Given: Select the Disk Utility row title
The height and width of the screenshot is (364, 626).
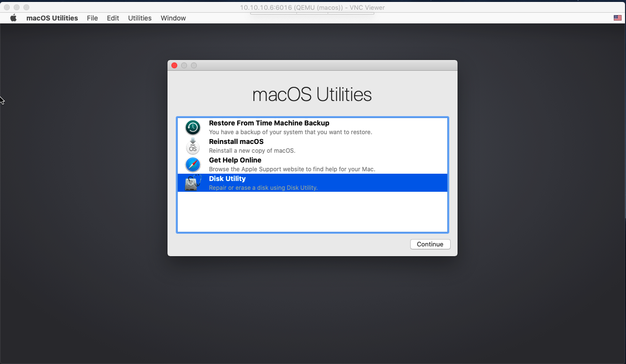Looking at the screenshot, I should click(227, 179).
